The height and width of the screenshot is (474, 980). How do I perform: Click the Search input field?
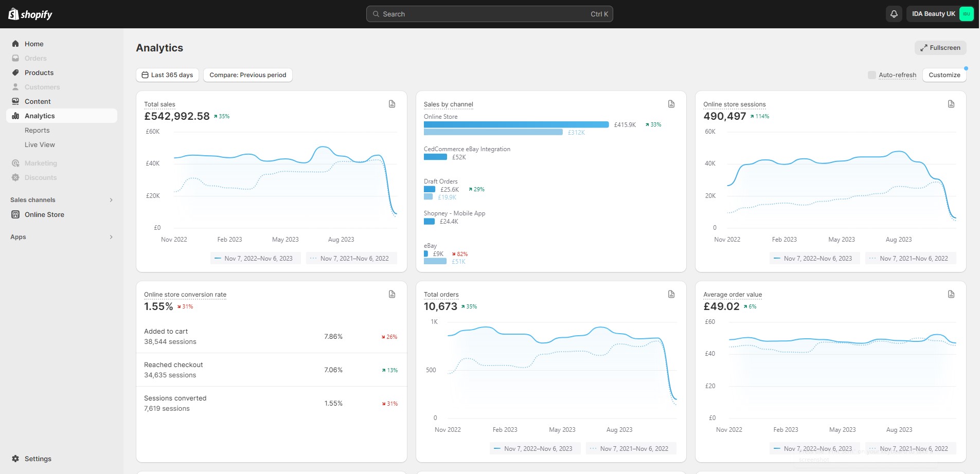(489, 14)
